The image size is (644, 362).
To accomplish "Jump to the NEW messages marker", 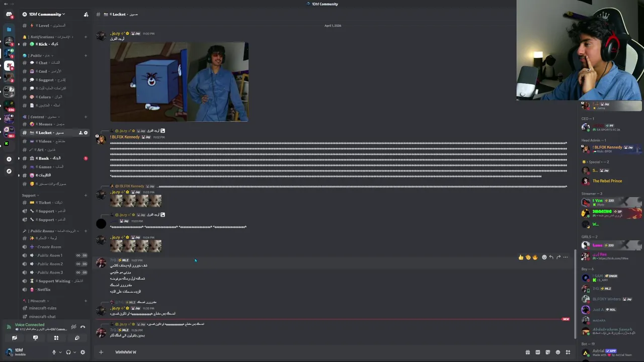I will tap(566, 319).
